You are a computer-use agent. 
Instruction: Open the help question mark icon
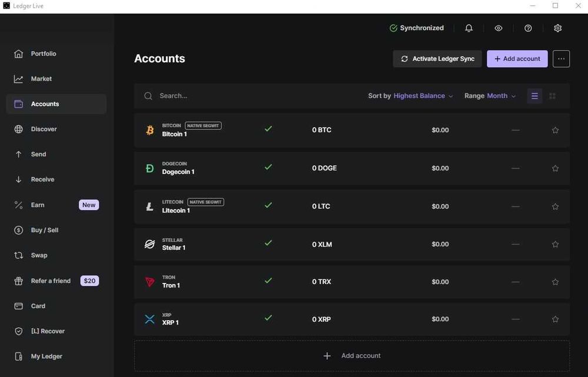[x=528, y=28]
